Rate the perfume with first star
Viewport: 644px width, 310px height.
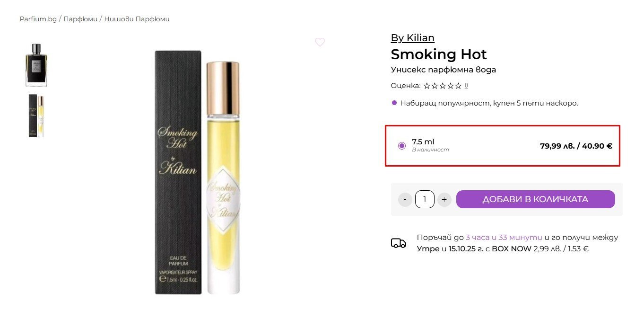click(426, 86)
